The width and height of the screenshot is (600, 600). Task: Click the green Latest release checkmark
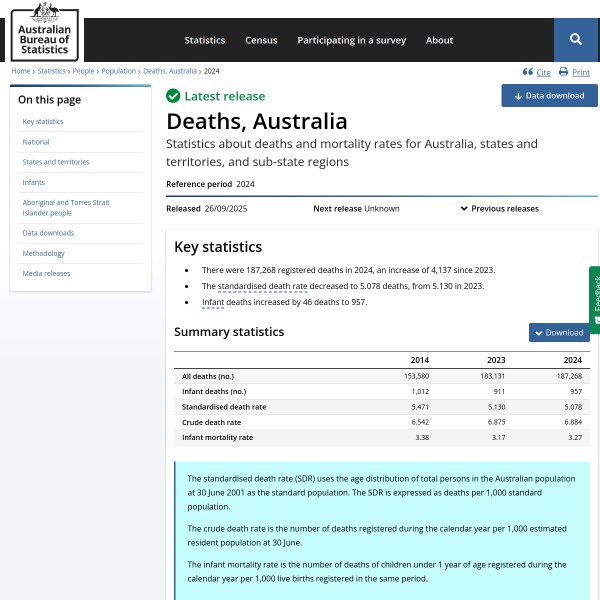pyautogui.click(x=173, y=96)
